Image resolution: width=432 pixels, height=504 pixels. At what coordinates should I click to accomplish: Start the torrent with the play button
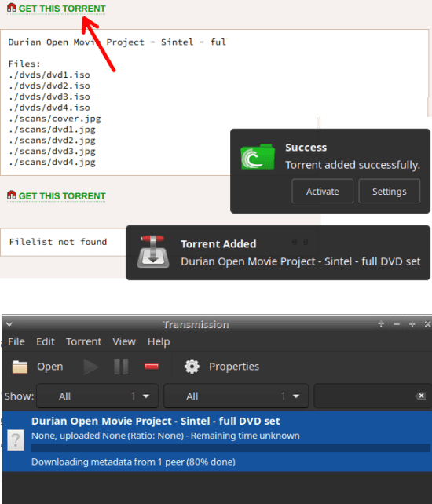pyautogui.click(x=90, y=367)
